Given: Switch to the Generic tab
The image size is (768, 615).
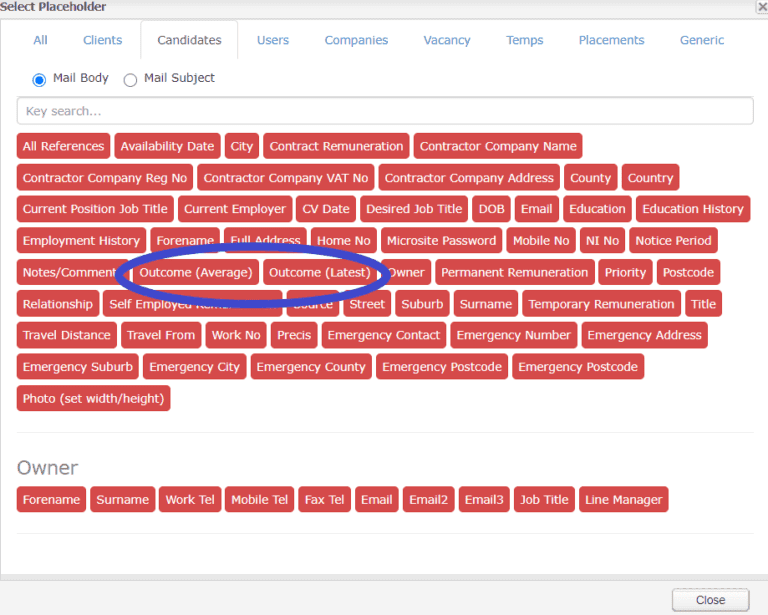Looking at the screenshot, I should (701, 40).
